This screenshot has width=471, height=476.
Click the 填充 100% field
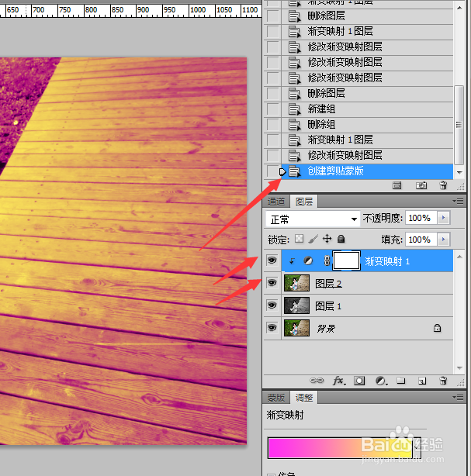[x=421, y=240]
